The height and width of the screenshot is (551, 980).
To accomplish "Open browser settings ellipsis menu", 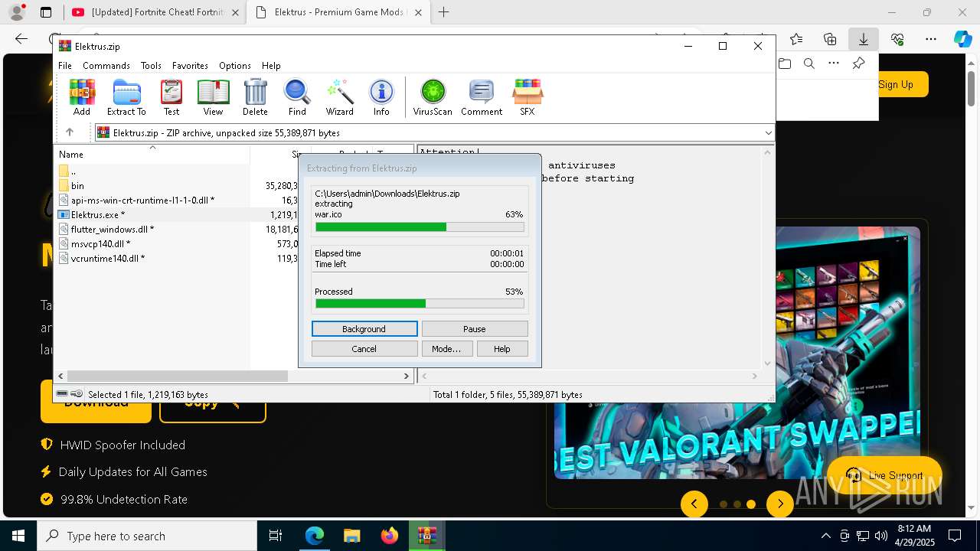I will tap(930, 39).
